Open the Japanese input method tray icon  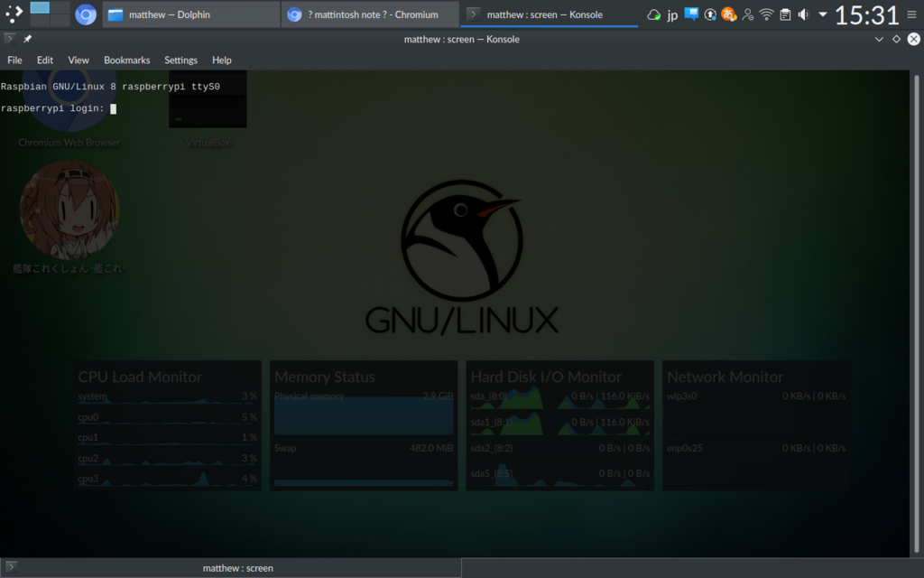[x=729, y=14]
